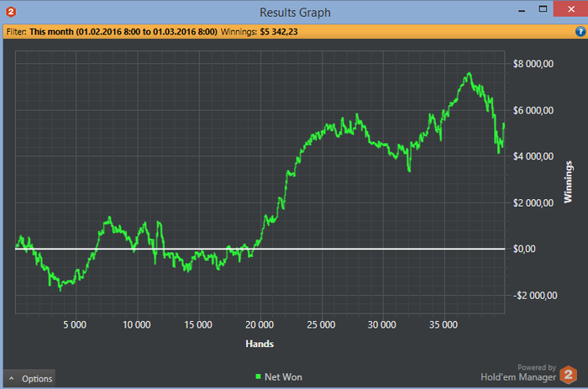Click the 10 000 hands axis label
588x389 pixels.
(136, 324)
